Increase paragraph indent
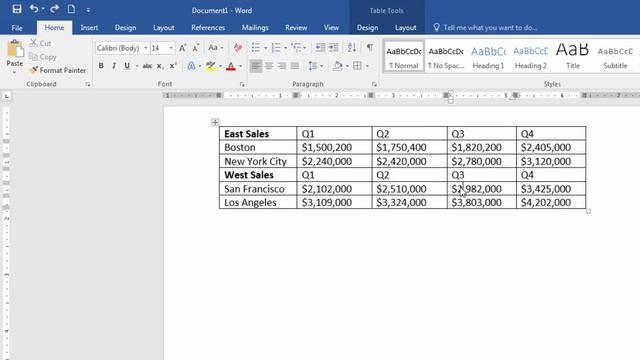 tap(333, 48)
